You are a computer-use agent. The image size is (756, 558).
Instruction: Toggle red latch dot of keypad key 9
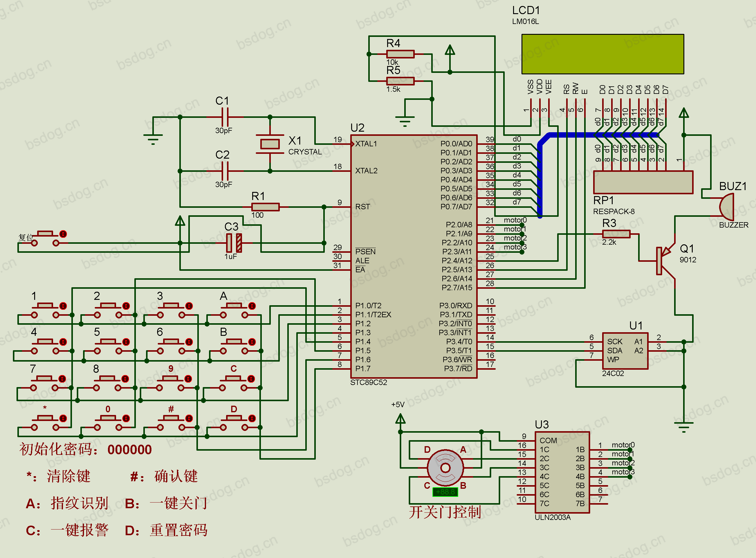point(188,379)
